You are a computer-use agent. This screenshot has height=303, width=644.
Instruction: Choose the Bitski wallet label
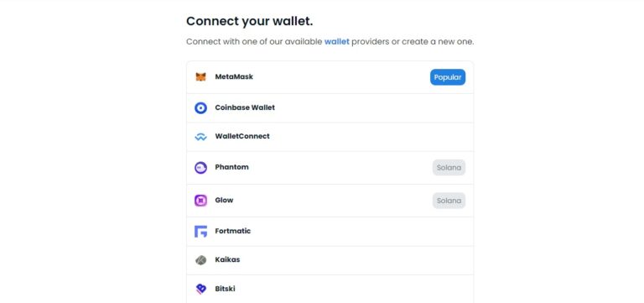tap(225, 289)
